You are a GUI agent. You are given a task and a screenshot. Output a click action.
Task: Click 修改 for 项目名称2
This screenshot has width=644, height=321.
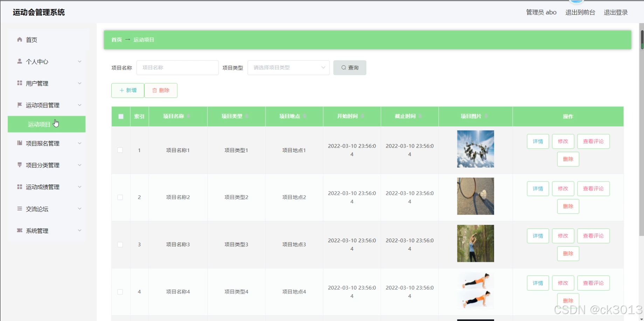pos(563,188)
